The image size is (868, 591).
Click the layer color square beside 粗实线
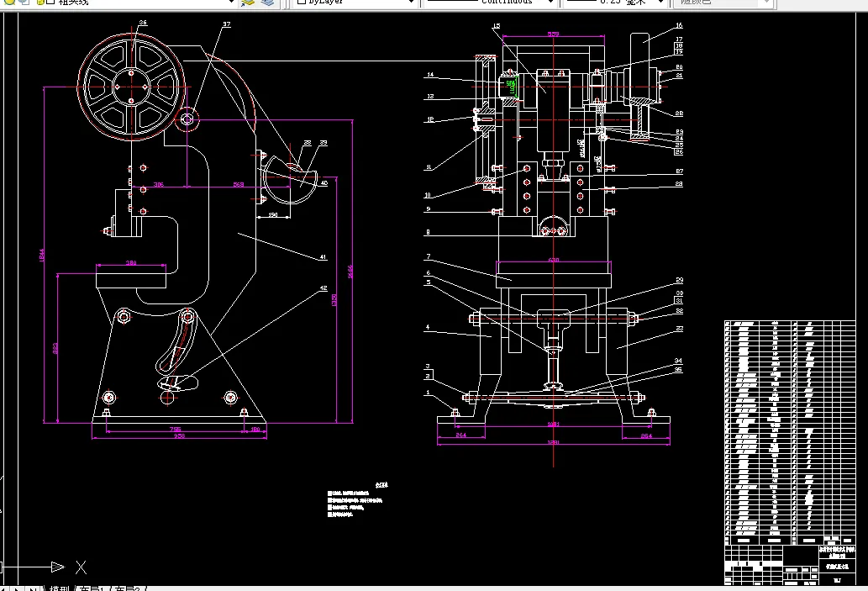pos(50,2)
